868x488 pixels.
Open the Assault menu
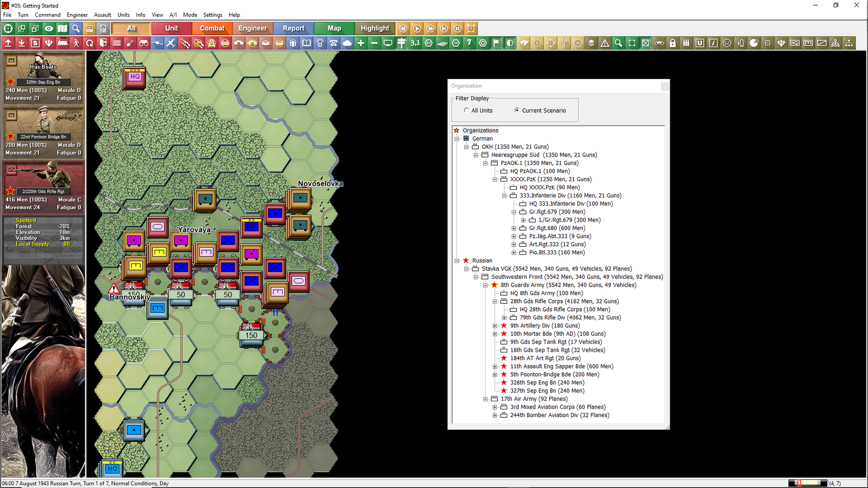[x=102, y=15]
